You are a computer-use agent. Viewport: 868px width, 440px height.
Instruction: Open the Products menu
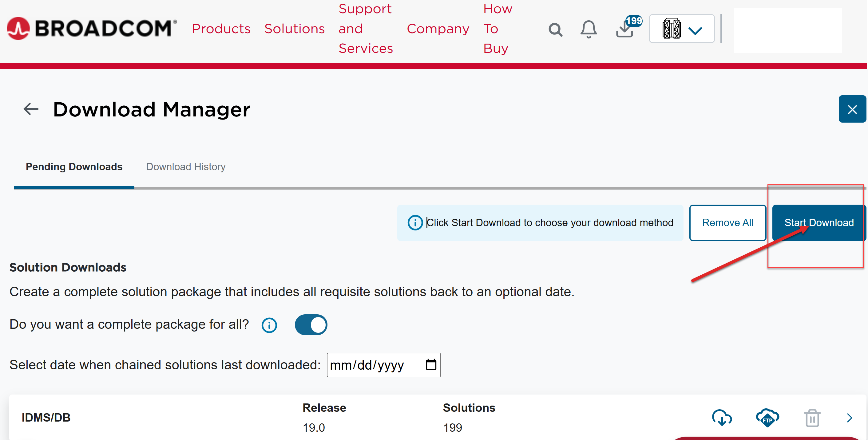tap(221, 29)
